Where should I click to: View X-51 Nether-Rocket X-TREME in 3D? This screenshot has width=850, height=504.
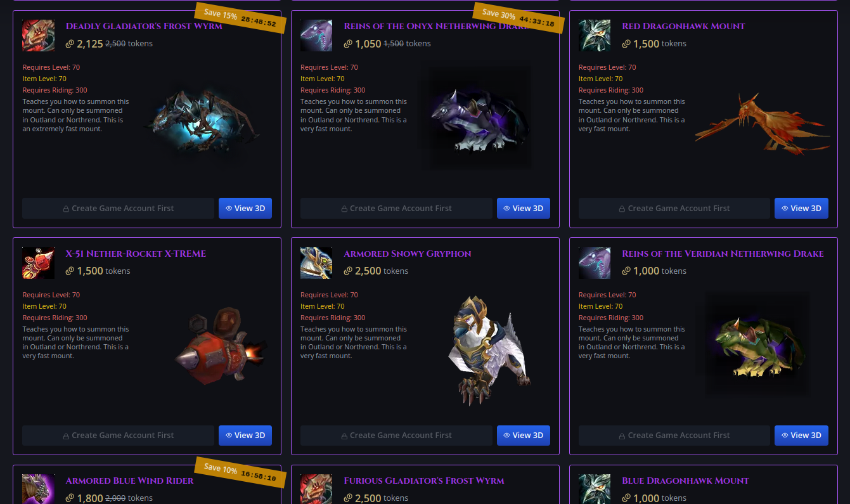tap(245, 436)
